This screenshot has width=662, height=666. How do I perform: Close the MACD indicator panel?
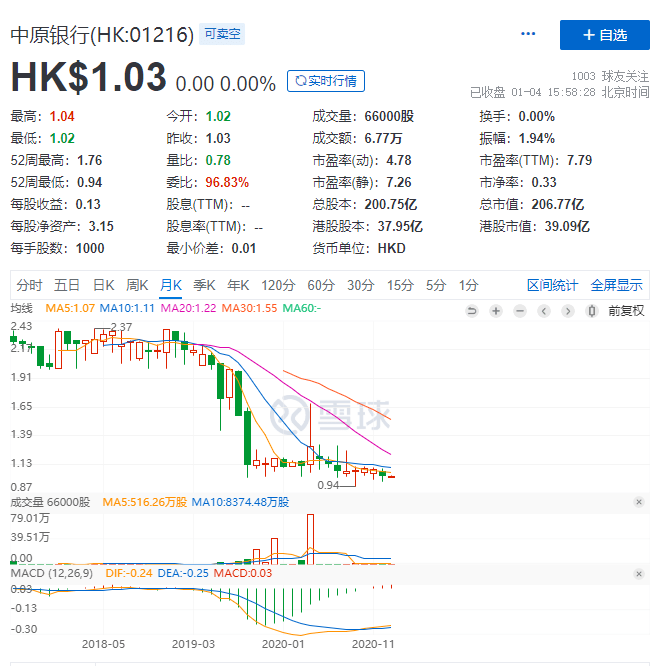(x=639, y=574)
